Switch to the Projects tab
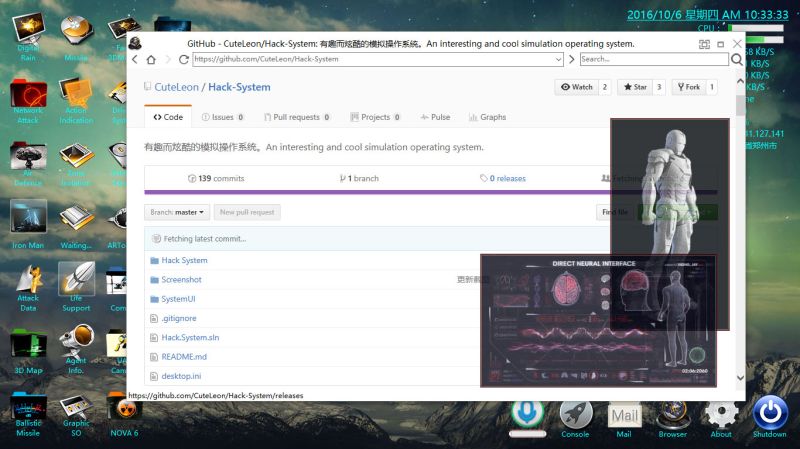Image resolution: width=800 pixels, height=449 pixels. [375, 117]
